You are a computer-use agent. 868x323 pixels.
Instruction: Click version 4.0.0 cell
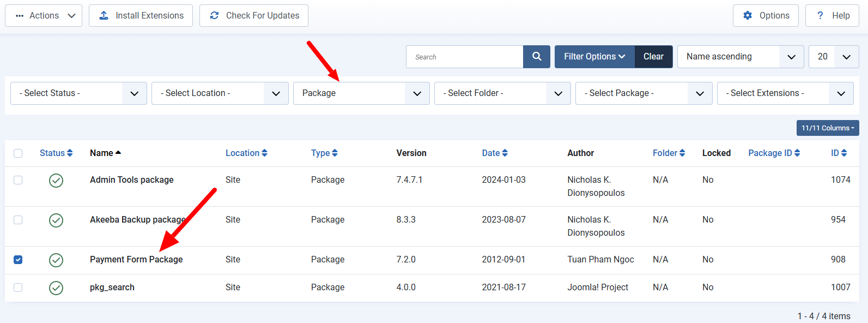point(406,288)
